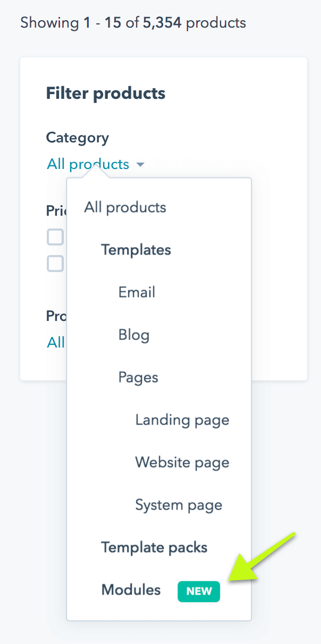Choose the "Template packs" category
This screenshot has height=644, width=321.
pos(154,547)
